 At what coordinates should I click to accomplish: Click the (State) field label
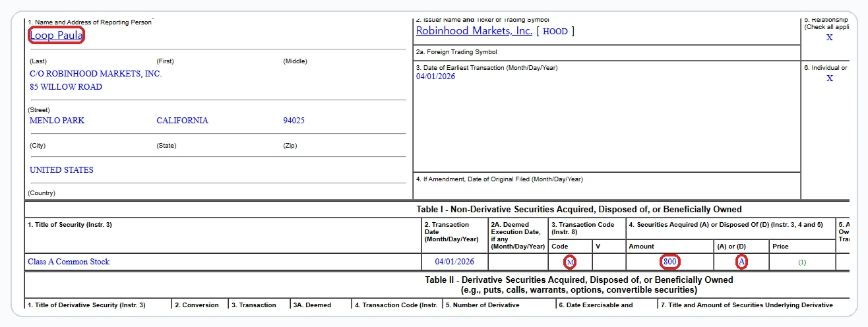167,146
